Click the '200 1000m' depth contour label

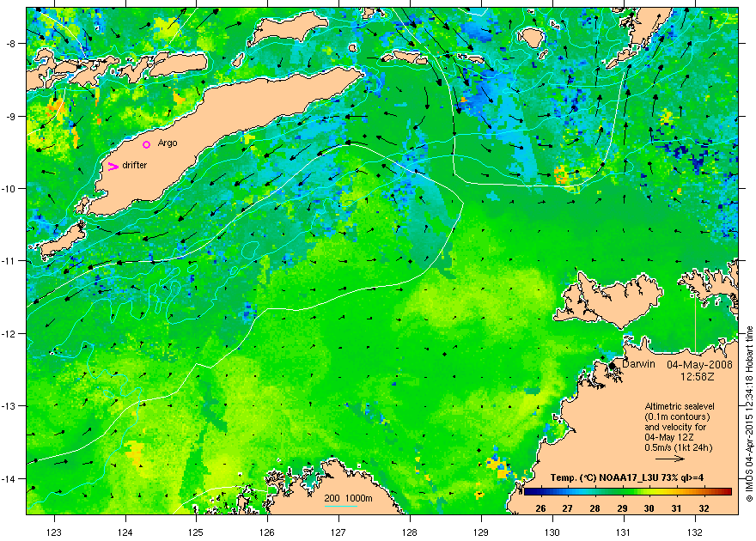[348, 499]
